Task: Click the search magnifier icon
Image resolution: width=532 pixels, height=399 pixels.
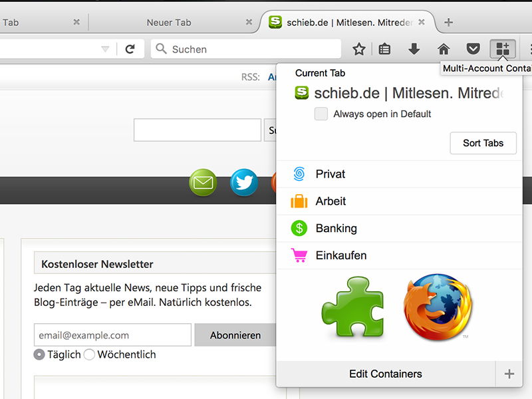Action: 161,49
